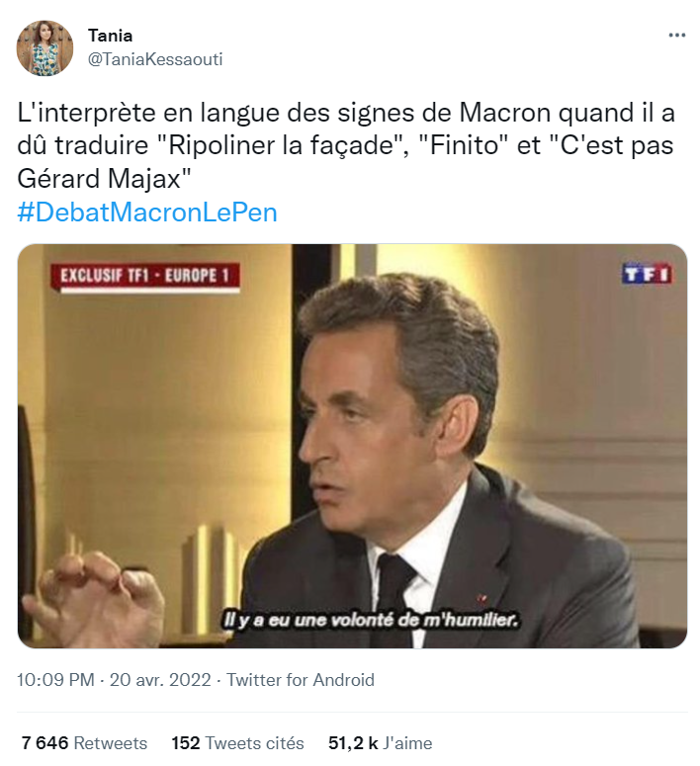
Task: Open Tania's profile via display name
Action: pos(110,36)
